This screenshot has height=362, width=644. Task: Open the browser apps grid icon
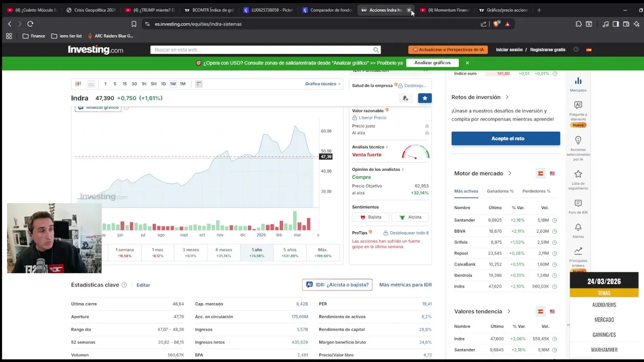[9, 36]
